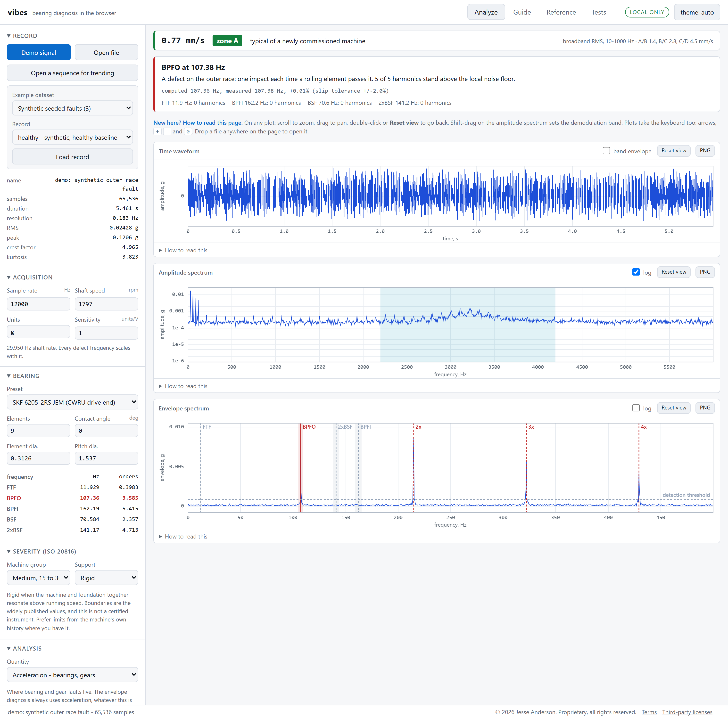The image size is (728, 718).
Task: Open the Support dropdown set to Rigid
Action: [x=106, y=578]
